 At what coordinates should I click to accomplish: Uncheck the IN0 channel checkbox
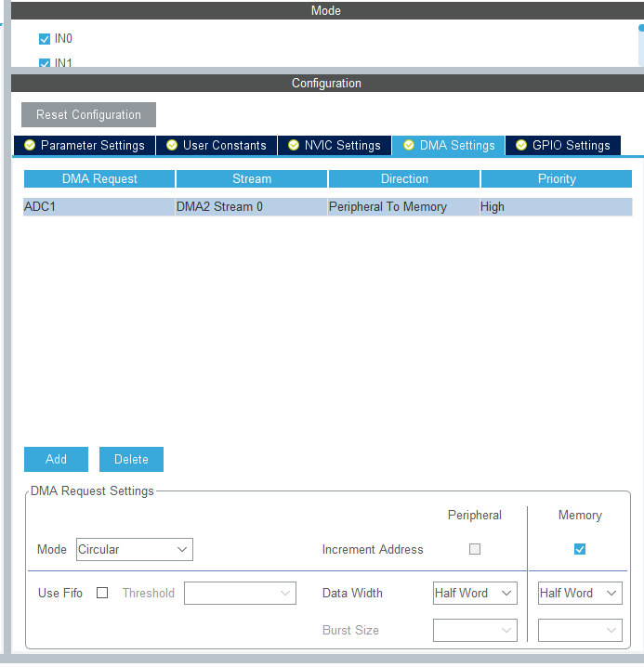(x=45, y=39)
